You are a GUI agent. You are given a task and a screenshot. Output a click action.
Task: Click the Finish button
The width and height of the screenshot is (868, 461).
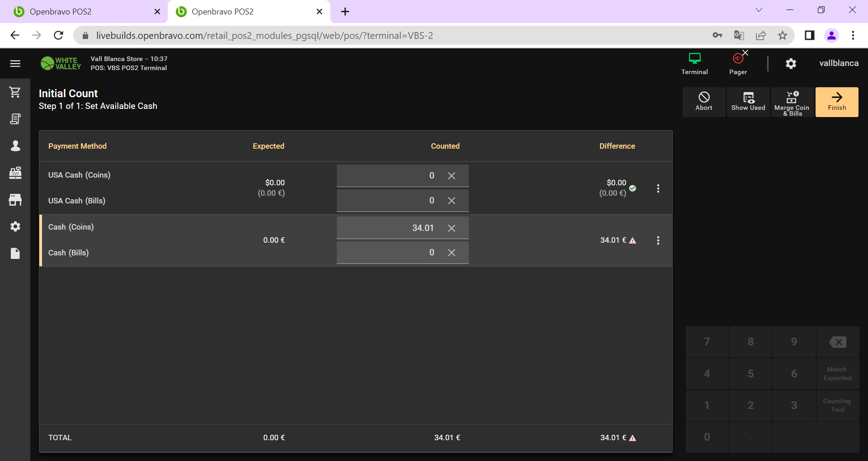coord(837,102)
